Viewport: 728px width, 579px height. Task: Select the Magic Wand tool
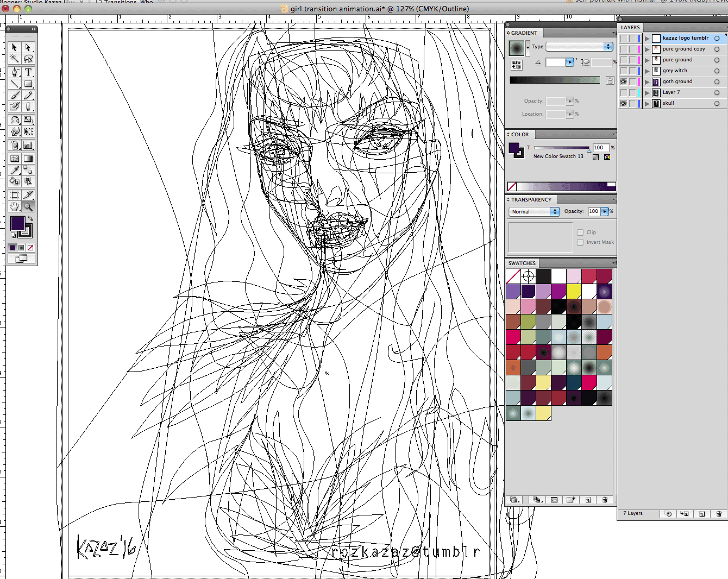coord(15,59)
